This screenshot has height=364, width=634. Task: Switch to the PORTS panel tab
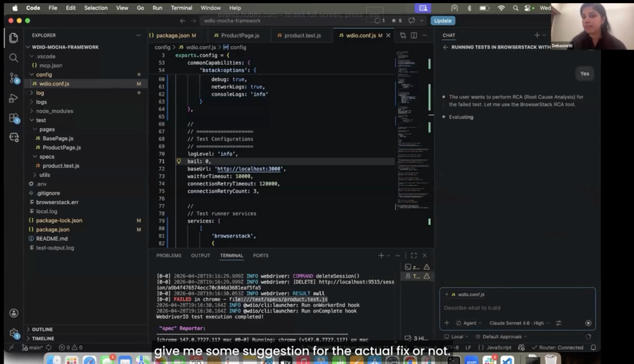(x=261, y=255)
